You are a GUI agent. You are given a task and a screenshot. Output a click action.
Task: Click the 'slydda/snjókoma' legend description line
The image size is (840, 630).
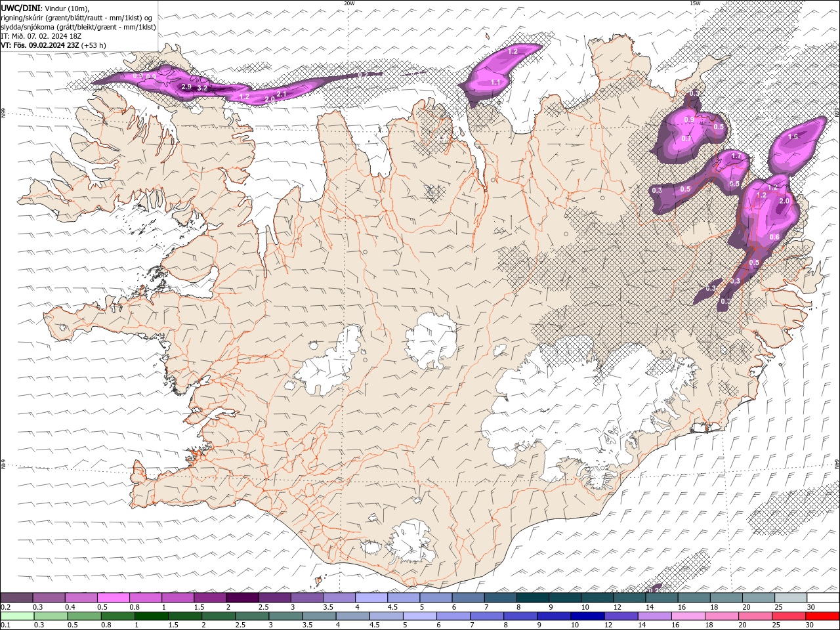[x=79, y=27]
